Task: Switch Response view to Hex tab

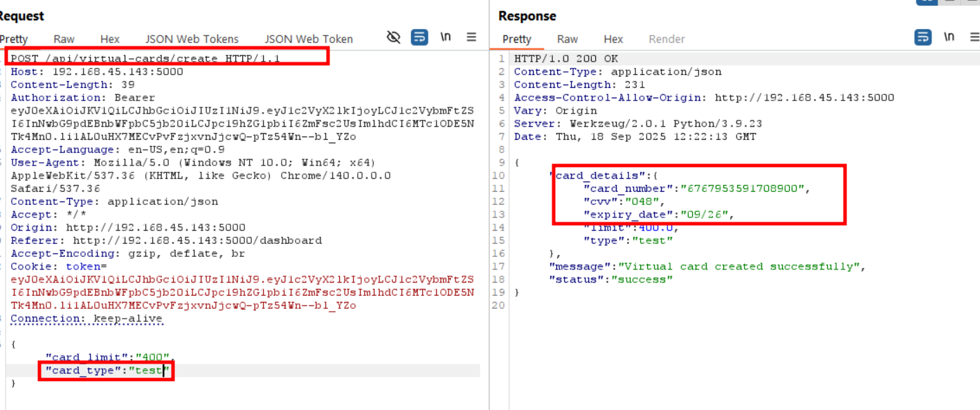Action: (x=613, y=39)
